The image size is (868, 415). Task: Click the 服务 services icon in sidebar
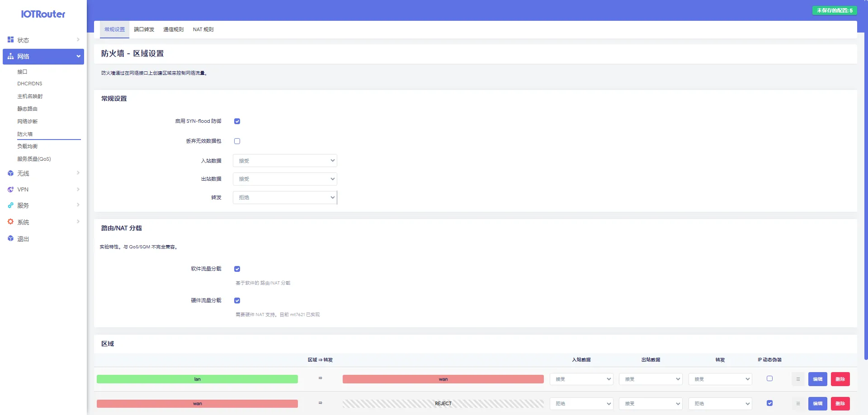coord(10,205)
